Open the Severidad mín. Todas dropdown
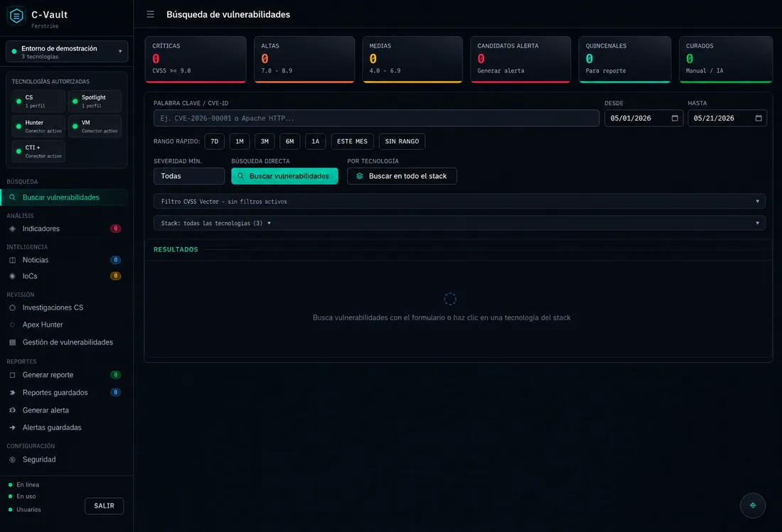Screen dimensions: 782x532 pos(189,176)
